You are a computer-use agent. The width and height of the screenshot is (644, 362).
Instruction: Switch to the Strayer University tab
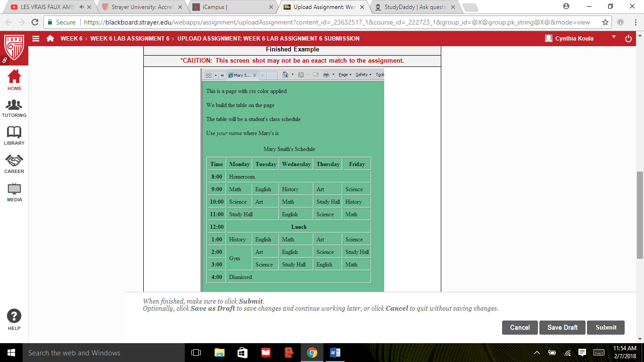(x=141, y=7)
